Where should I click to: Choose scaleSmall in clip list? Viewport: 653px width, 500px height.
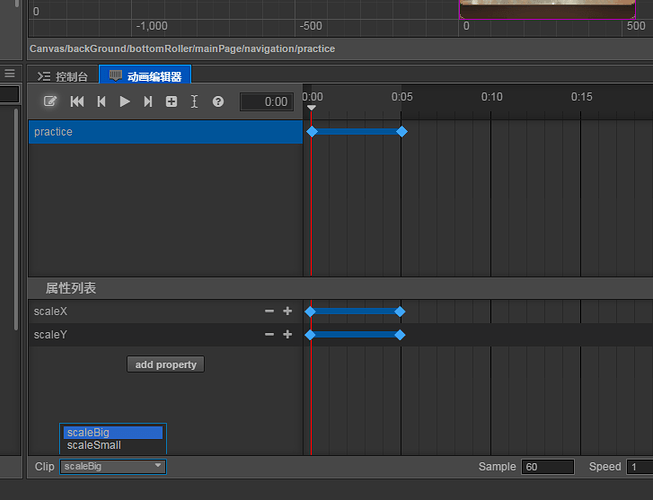tap(113, 445)
